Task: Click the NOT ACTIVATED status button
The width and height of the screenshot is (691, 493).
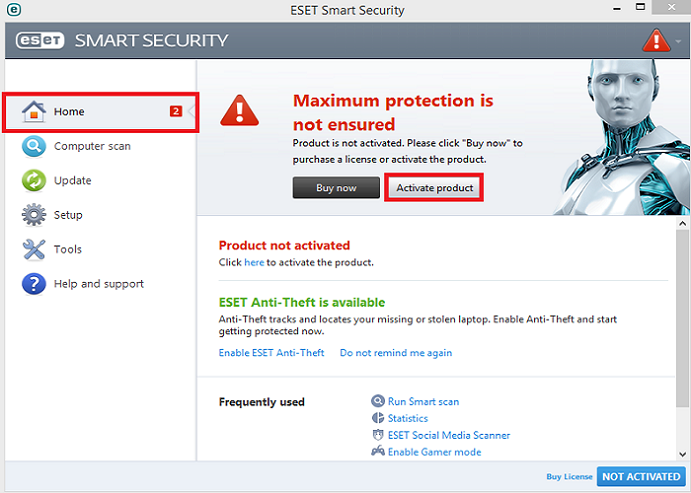Action: [x=641, y=477]
